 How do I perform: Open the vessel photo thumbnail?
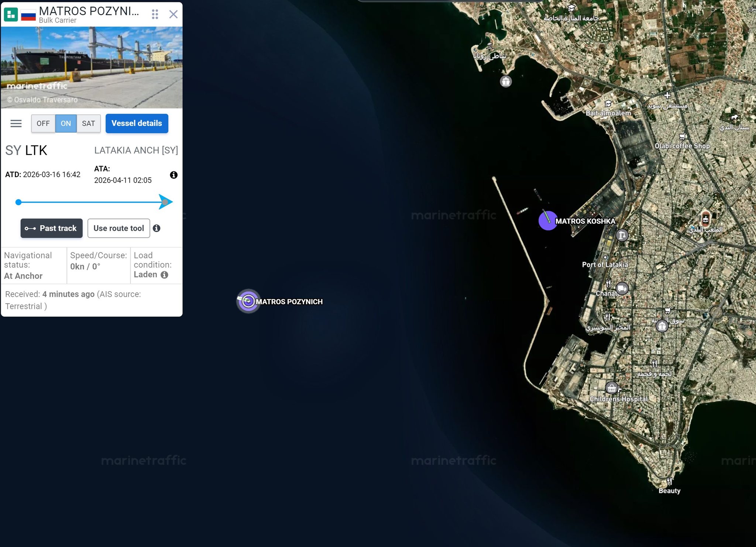coord(92,67)
